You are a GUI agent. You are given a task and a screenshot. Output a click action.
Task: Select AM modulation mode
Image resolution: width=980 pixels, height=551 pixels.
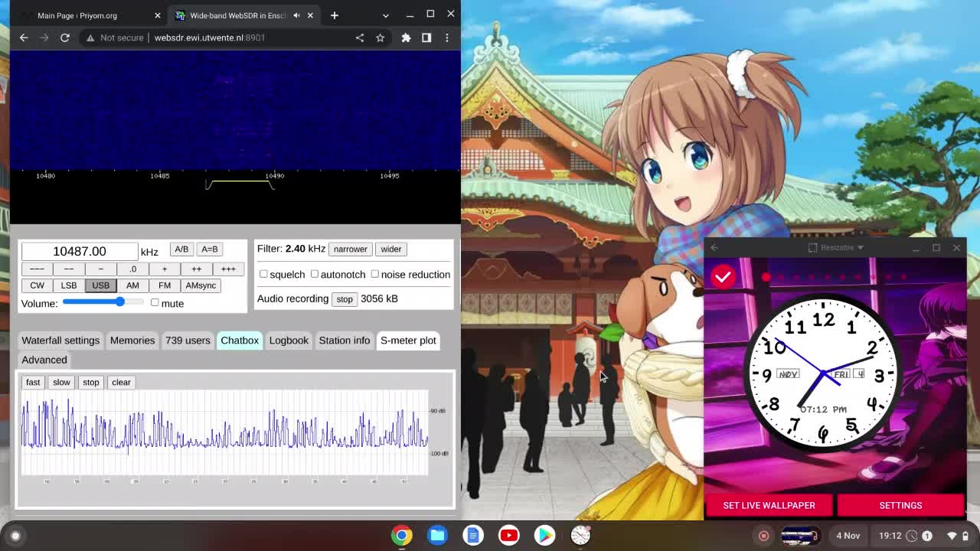[x=132, y=285]
